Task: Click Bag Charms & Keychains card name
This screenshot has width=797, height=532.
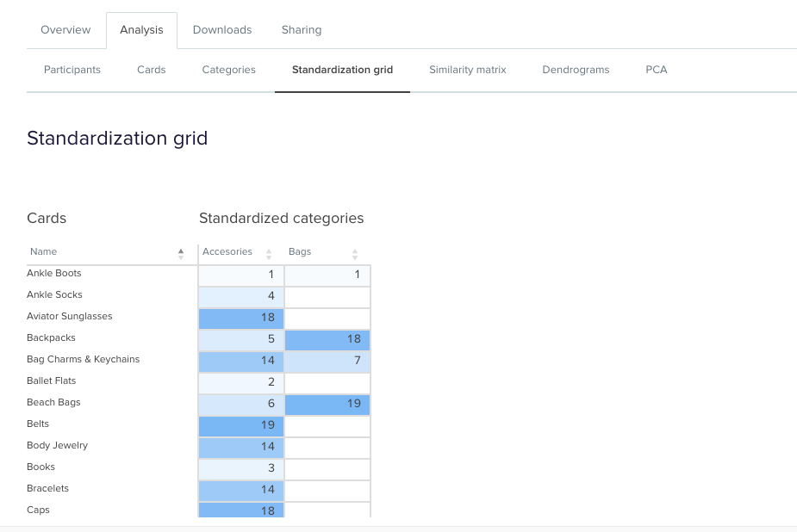Action: pyautogui.click(x=83, y=360)
